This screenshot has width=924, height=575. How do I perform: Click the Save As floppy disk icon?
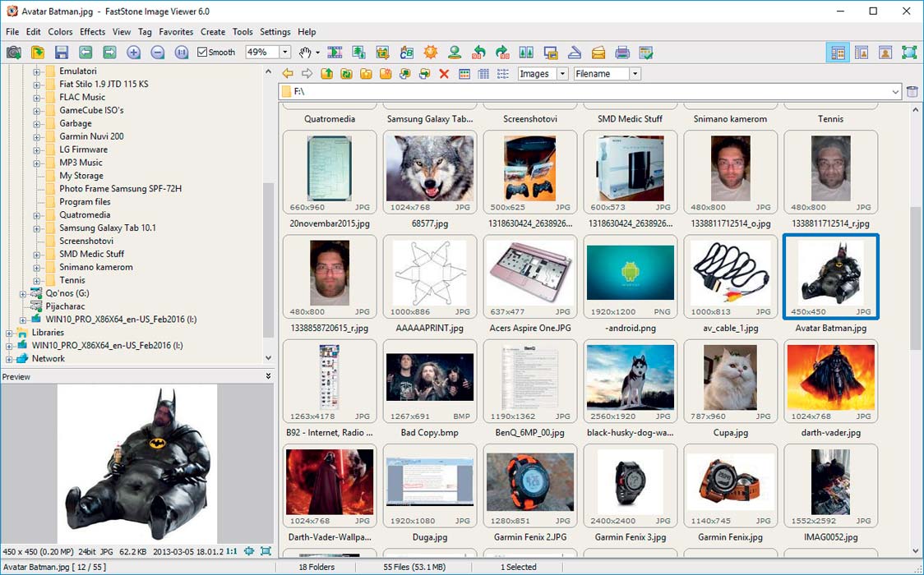tap(62, 53)
